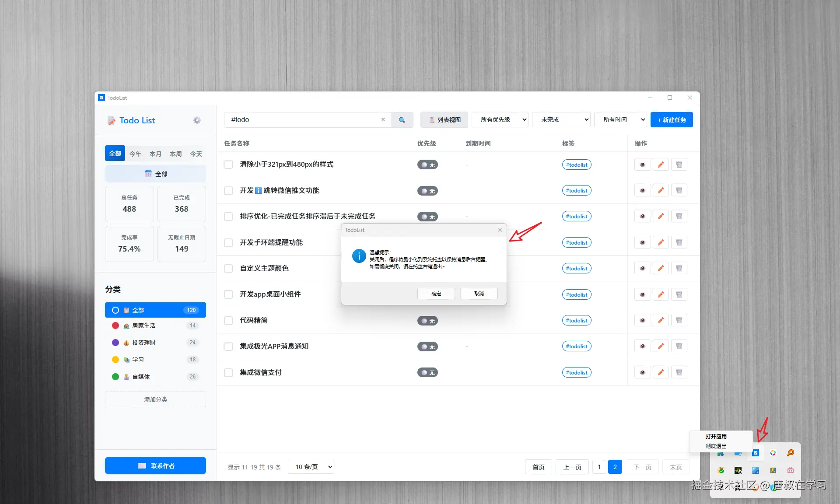Click the delete trash icon for 集成微信支付

click(679, 372)
